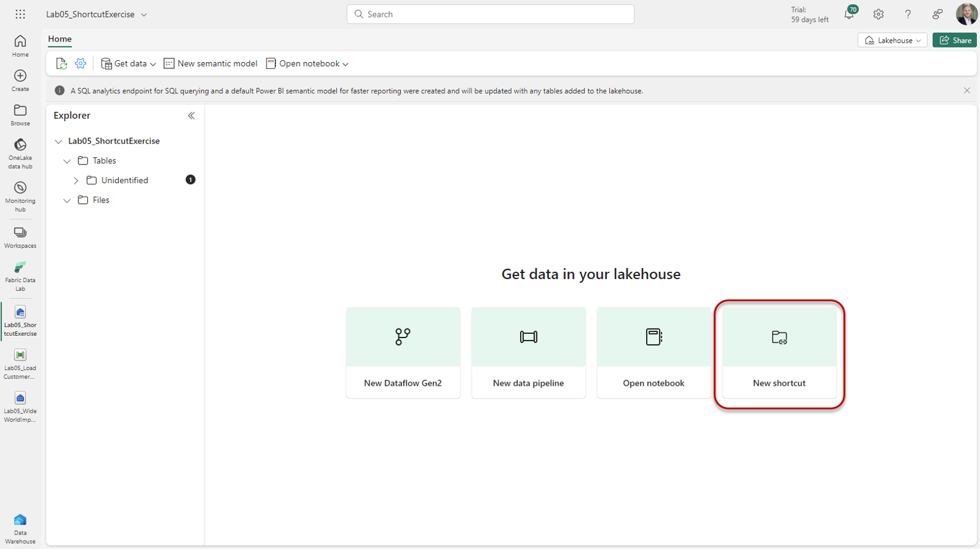Open Lab05_Load Customer sidebar item
This screenshot has width=980, height=549.
tap(20, 364)
